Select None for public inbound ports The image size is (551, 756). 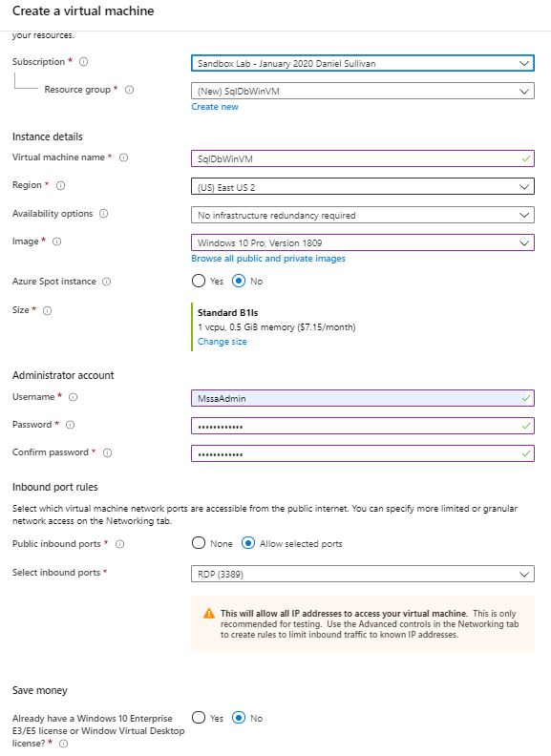click(199, 543)
